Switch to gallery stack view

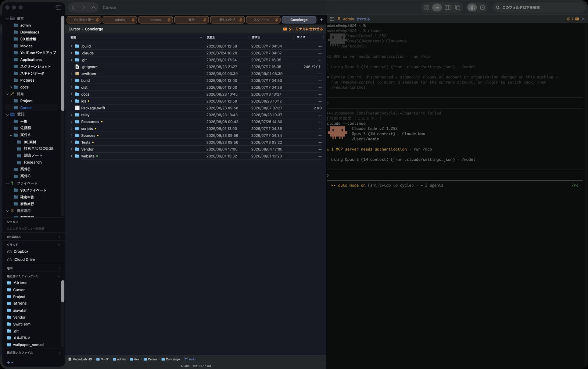[x=458, y=7]
